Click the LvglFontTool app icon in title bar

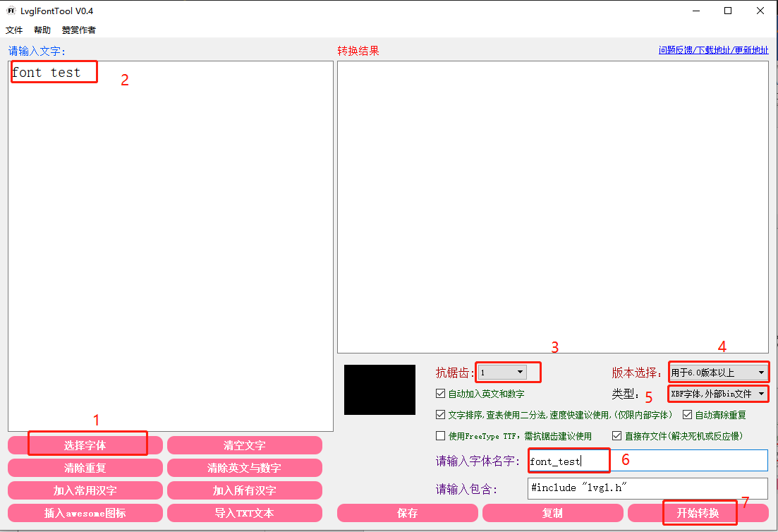[x=11, y=11]
